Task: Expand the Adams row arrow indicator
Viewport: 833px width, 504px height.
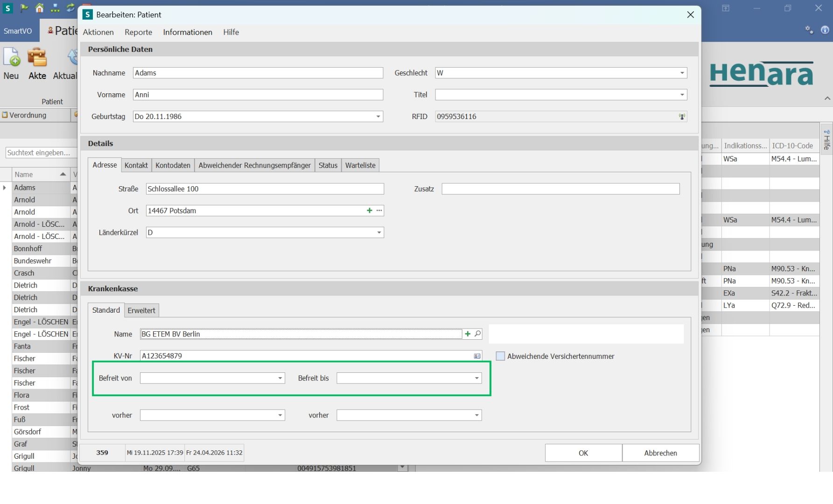Action: click(x=5, y=188)
